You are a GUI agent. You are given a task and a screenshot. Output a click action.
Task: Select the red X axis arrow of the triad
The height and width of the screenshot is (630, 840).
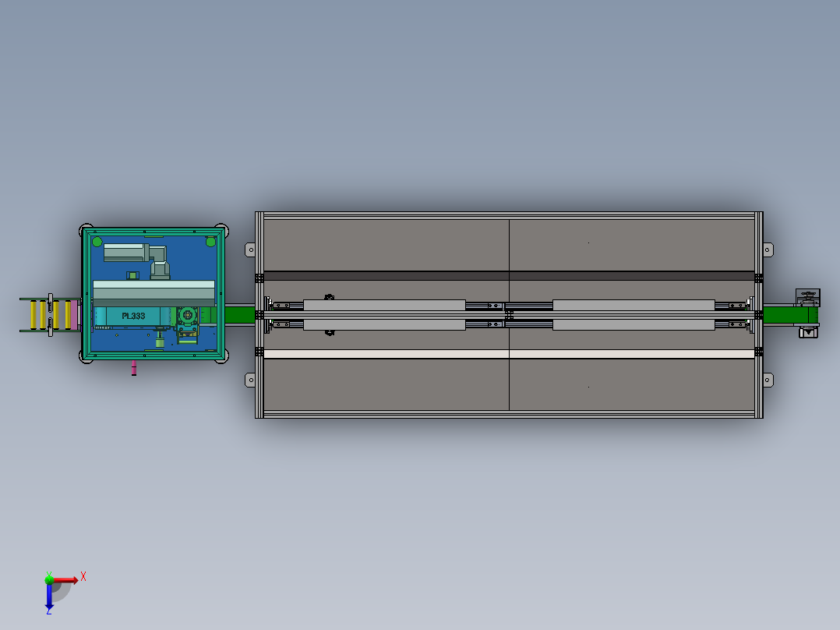click(65, 580)
